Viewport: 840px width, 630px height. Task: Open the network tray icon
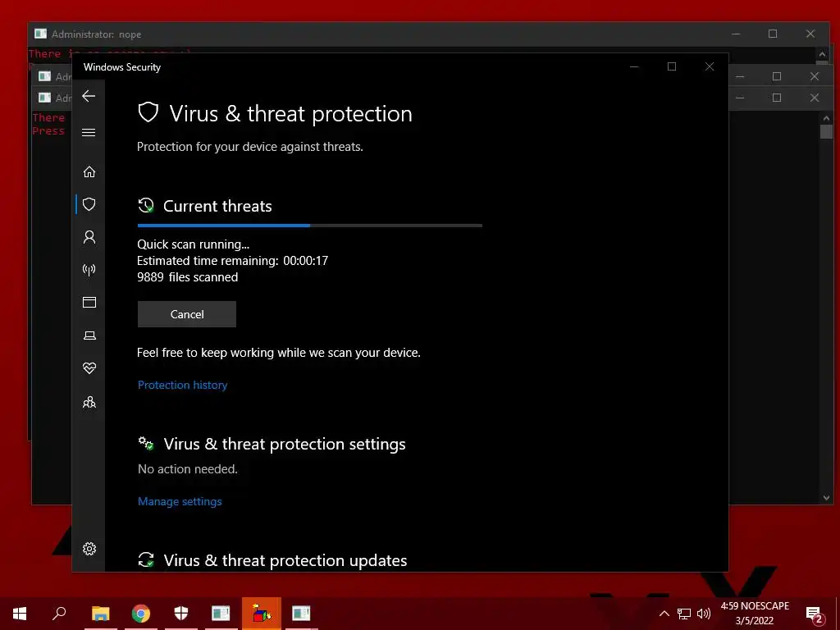pyautogui.click(x=683, y=614)
